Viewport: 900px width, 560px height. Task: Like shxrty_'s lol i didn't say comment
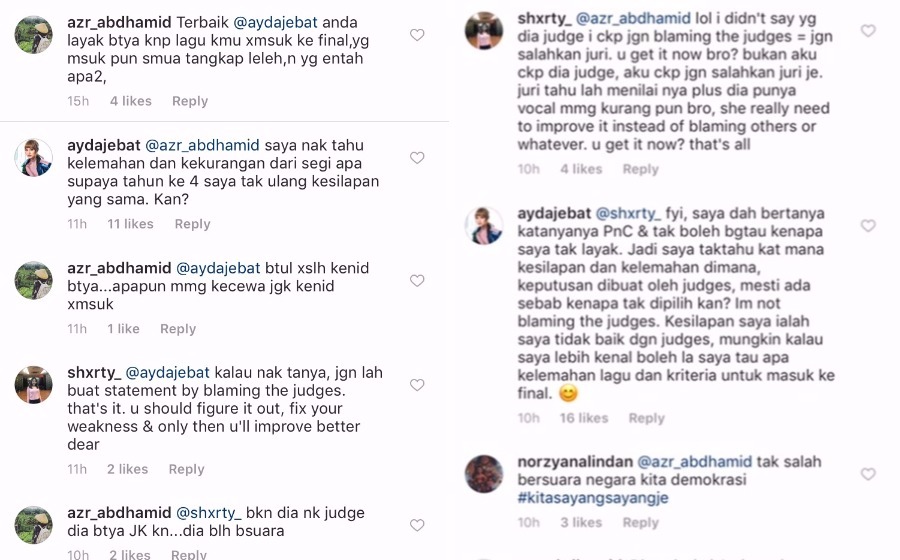pyautogui.click(x=868, y=30)
